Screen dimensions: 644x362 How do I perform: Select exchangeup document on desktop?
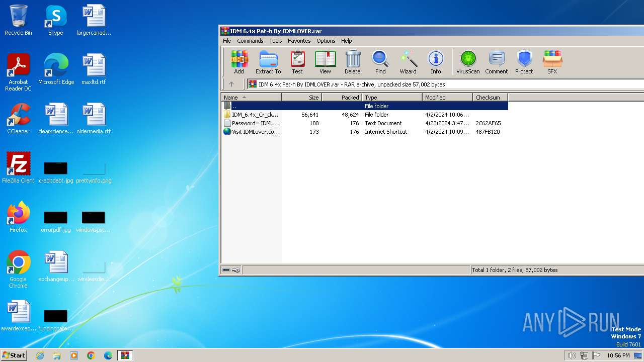56,266
